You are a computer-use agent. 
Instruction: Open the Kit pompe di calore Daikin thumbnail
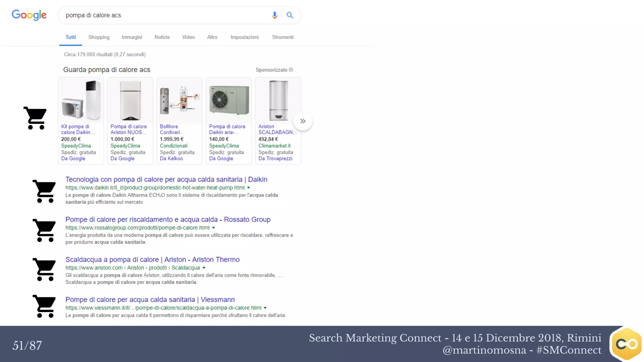click(81, 100)
